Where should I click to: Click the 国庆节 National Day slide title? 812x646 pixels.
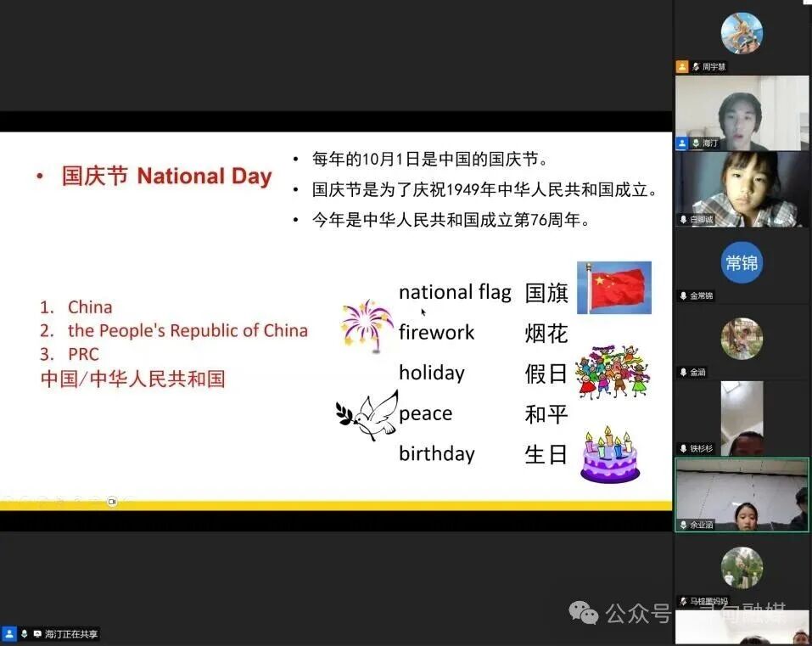pos(167,176)
